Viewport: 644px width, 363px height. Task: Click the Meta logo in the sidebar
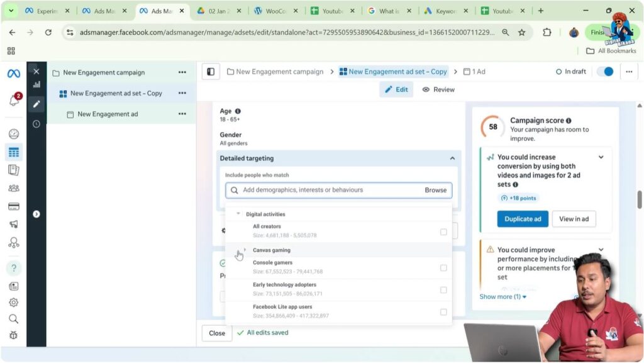[13, 73]
